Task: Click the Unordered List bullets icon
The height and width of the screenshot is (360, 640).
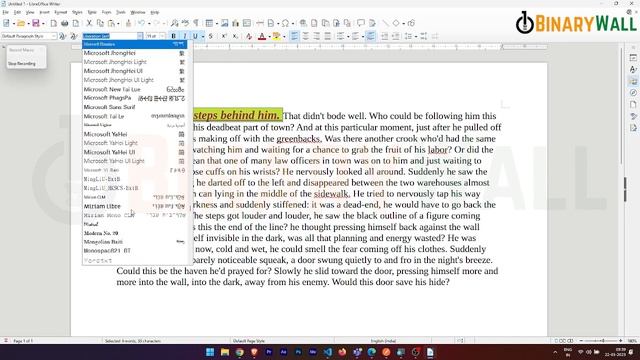Action: pos(340,36)
